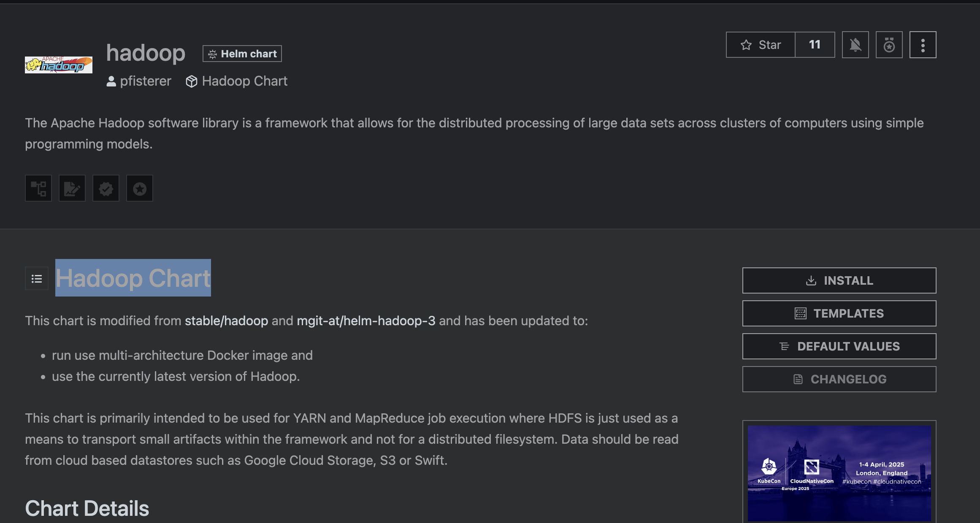Screen dimensions: 980x523
Task: Click the star count 11
Action: (815, 45)
